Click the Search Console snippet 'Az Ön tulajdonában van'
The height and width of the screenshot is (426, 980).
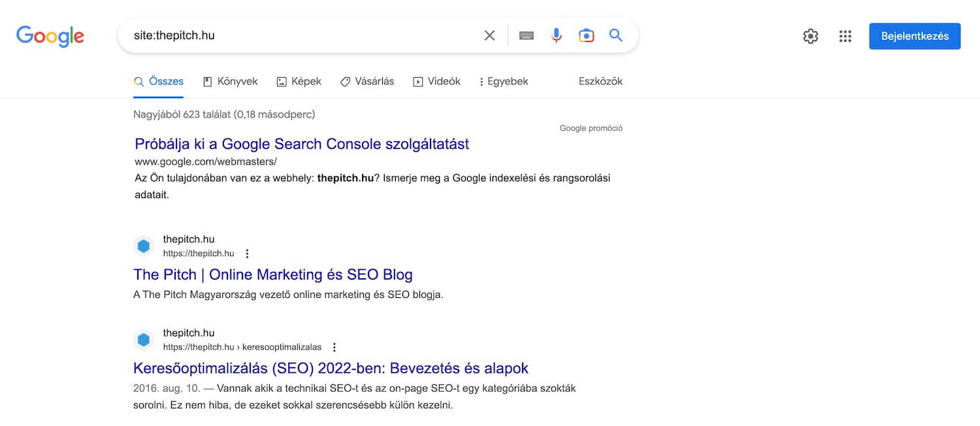pos(372,186)
